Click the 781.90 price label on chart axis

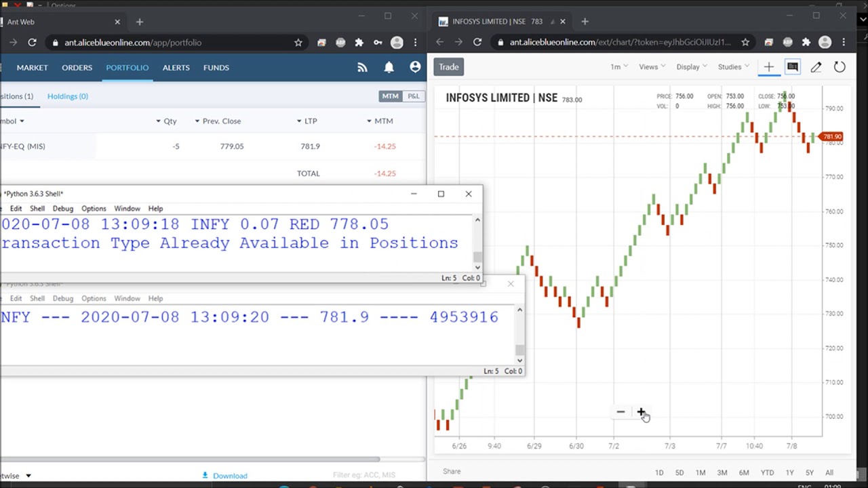click(831, 137)
